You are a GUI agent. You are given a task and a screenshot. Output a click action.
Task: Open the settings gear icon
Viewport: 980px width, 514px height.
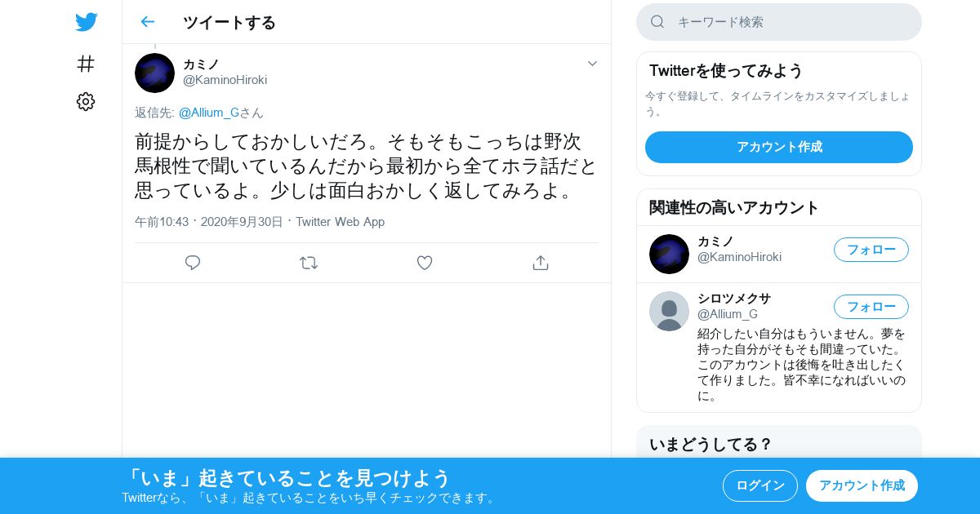pos(86,101)
